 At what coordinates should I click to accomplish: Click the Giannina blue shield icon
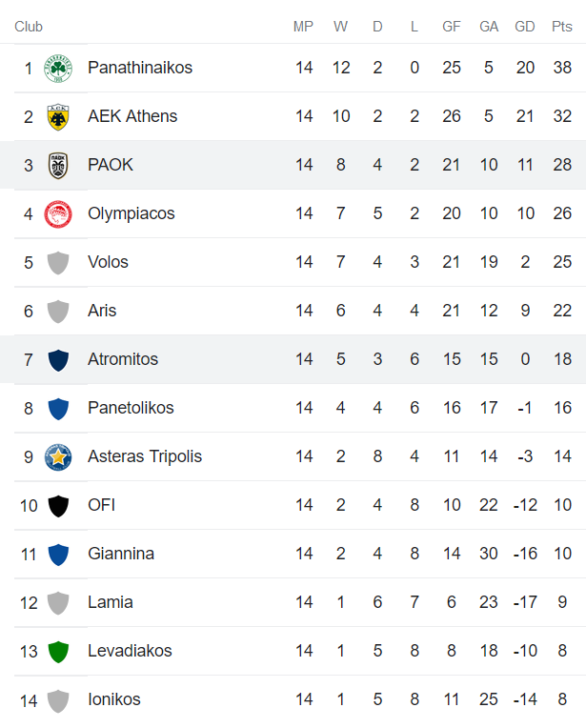(x=58, y=554)
